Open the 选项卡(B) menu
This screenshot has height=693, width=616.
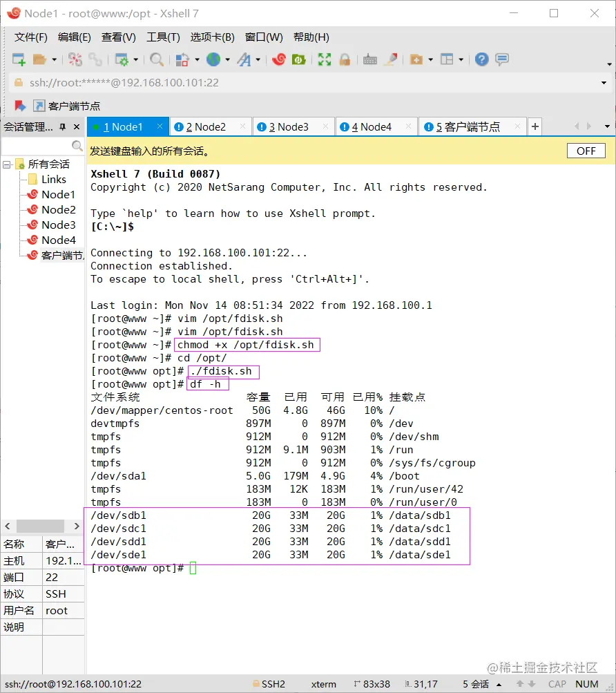point(212,37)
